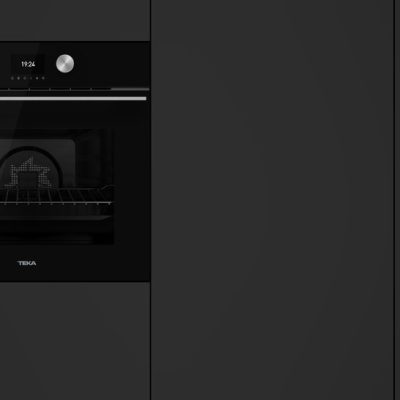Viewport: 400px width, 400px height.
Task: Tap the second touch icon below the clock
Action: point(18,78)
